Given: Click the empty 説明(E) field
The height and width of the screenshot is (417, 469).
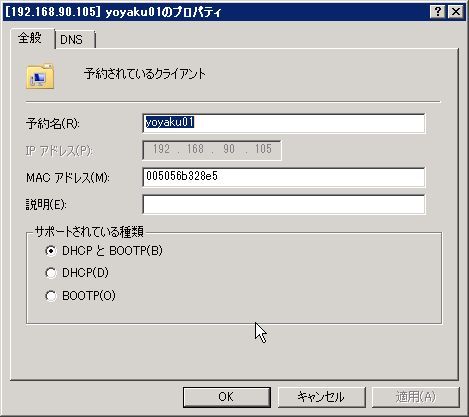Looking at the screenshot, I should (x=284, y=204).
